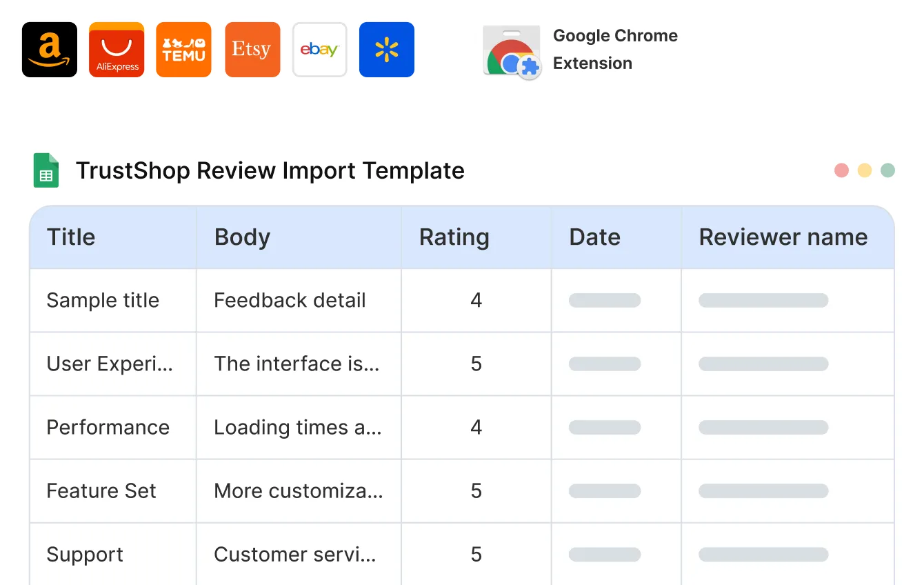
Task: Click the Performance title cell
Action: [x=113, y=428]
